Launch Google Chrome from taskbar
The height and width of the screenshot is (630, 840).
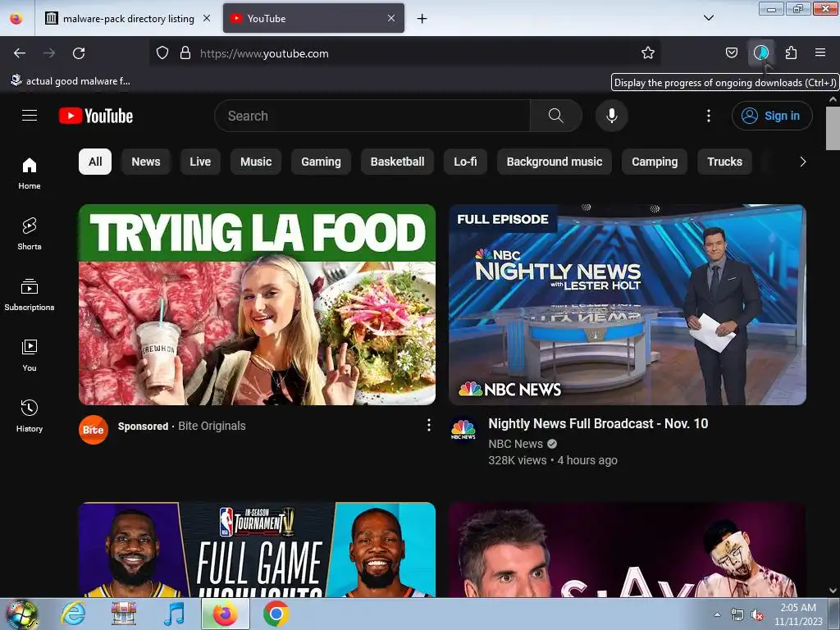276,614
